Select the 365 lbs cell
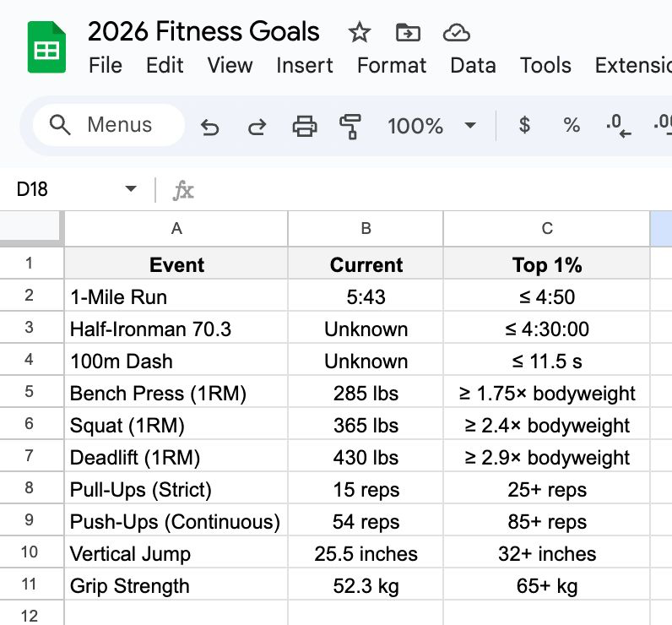 coord(366,424)
